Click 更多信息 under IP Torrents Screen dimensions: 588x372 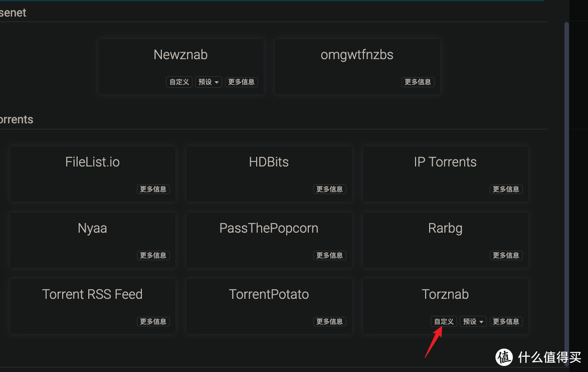[x=506, y=189]
